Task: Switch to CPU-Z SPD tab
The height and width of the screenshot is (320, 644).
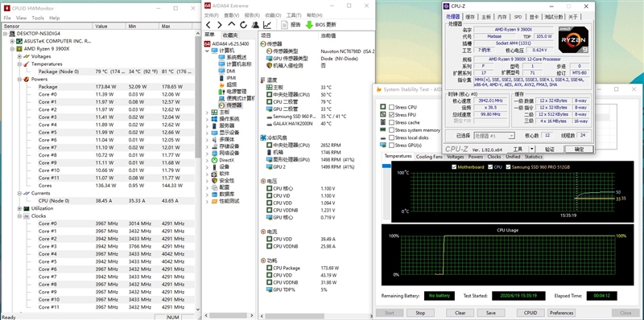Action: pyautogui.click(x=518, y=17)
